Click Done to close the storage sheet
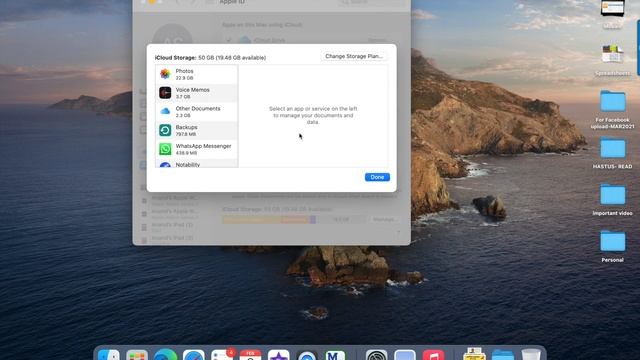This screenshot has height=360, width=640. [377, 177]
